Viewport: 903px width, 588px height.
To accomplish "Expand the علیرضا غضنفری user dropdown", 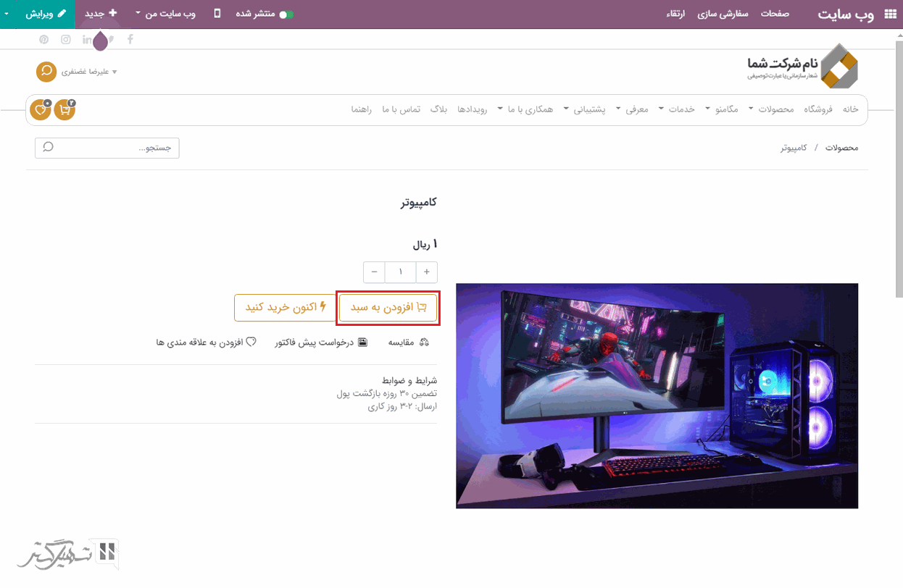I will click(88, 72).
